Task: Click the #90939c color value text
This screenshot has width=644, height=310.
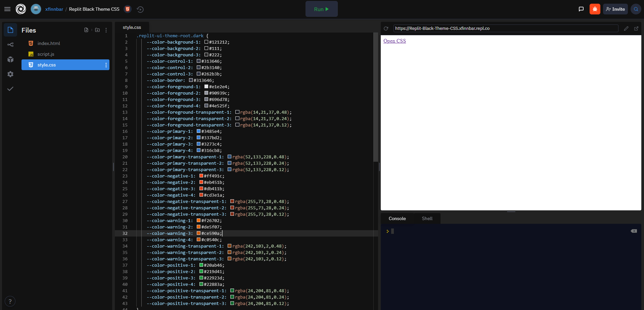Action: pyautogui.click(x=218, y=93)
